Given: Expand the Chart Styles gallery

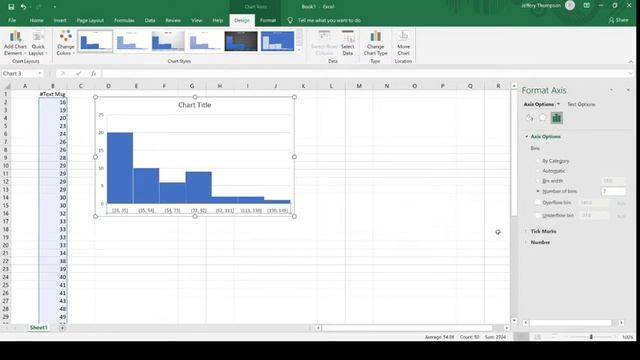Looking at the screenshot, I should click(299, 50).
